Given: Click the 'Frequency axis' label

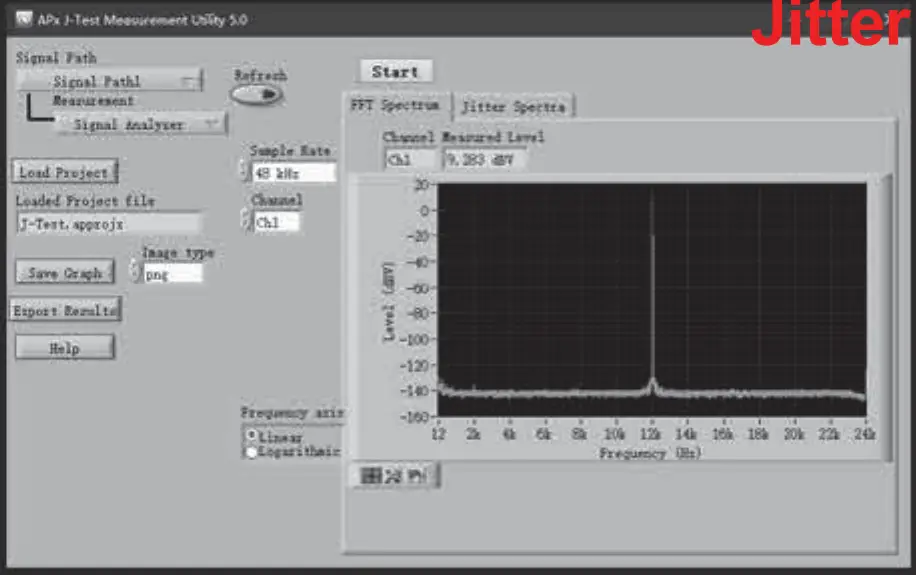Looking at the screenshot, I should 293,413.
